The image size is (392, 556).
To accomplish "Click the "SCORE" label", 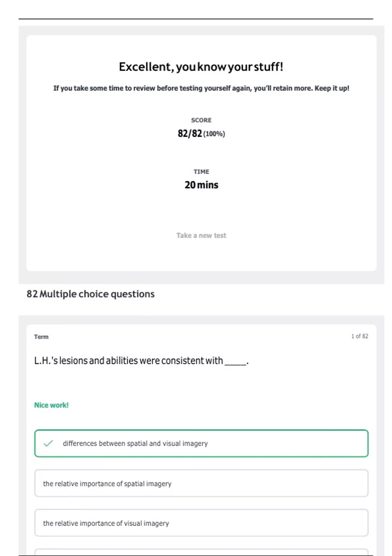I will (201, 120).
